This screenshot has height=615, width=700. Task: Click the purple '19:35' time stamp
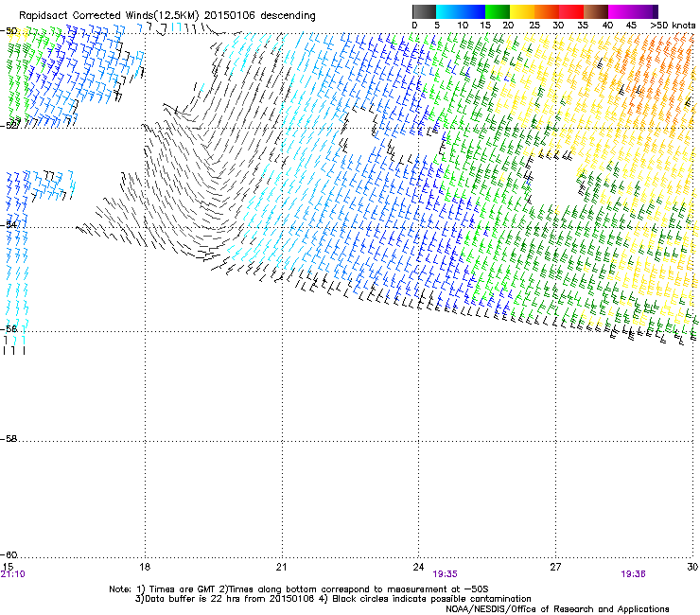coord(446,574)
